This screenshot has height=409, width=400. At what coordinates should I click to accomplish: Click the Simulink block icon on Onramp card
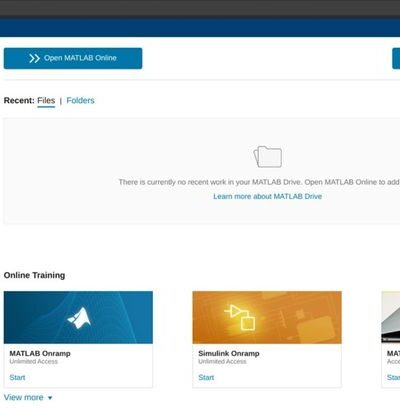[240, 317]
